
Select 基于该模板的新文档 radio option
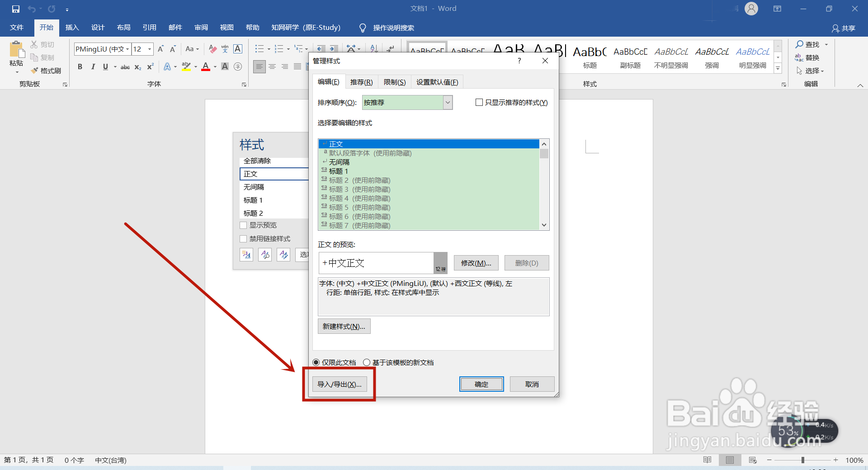(367, 362)
